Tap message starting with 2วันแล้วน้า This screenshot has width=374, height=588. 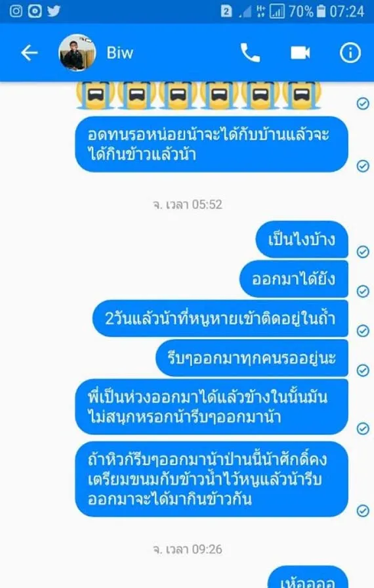pos(220,319)
